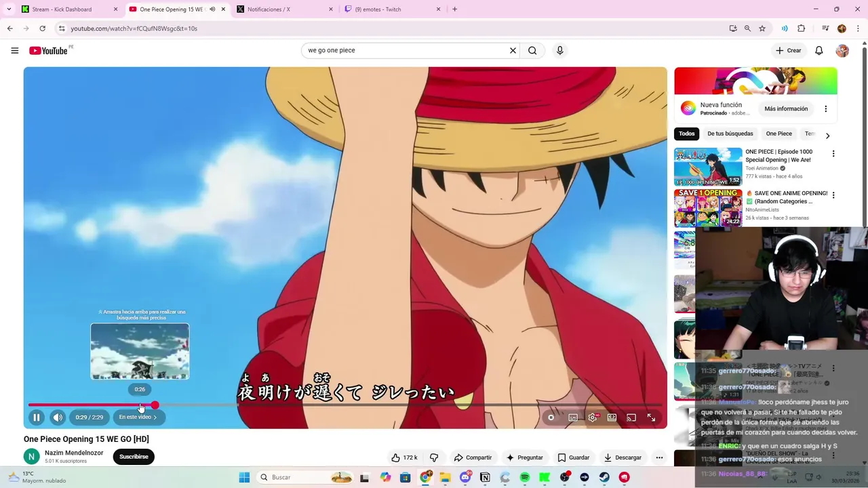
Task: Run search with the magnifier button
Action: (532, 50)
